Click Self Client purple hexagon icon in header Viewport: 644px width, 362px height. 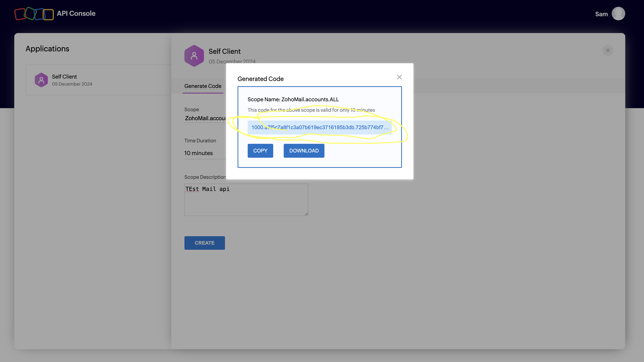click(194, 56)
